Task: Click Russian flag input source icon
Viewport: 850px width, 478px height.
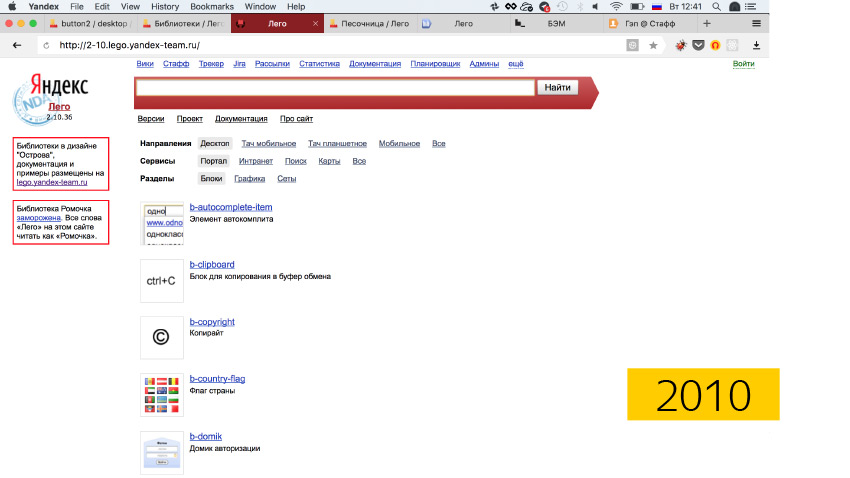Action: tap(657, 7)
